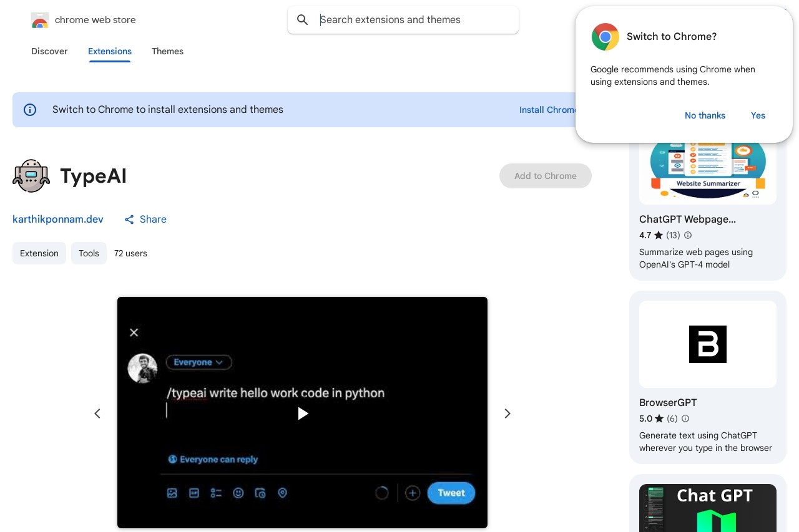The image size is (799, 532).
Task: Click the search magnifier icon
Action: (x=303, y=20)
